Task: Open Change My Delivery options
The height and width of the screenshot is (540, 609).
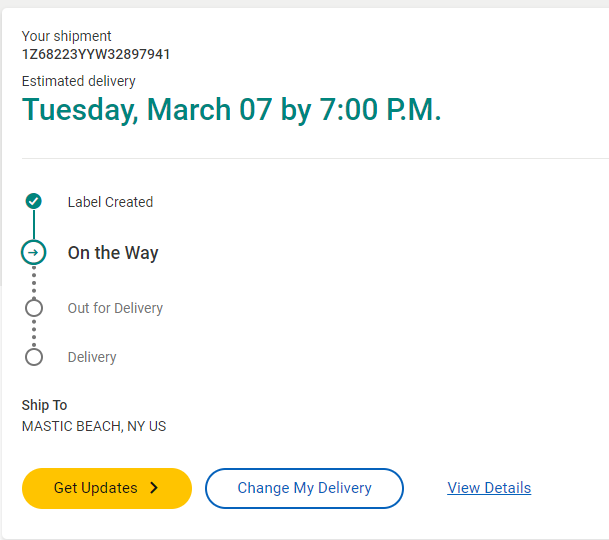Action: tap(304, 488)
